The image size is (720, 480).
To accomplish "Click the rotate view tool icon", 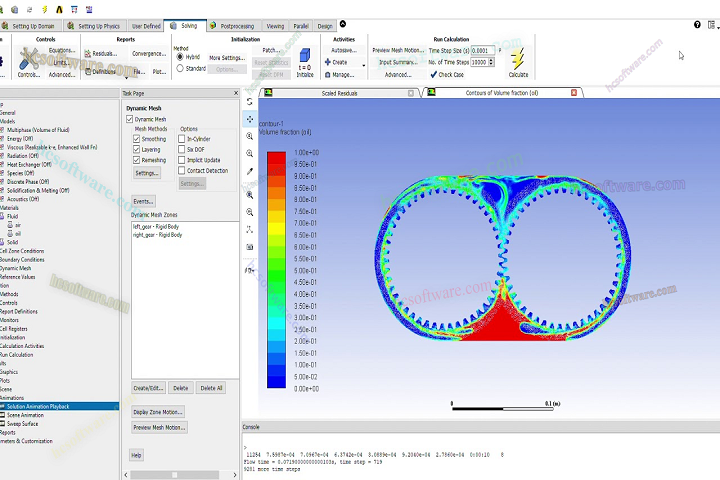I will (x=249, y=102).
